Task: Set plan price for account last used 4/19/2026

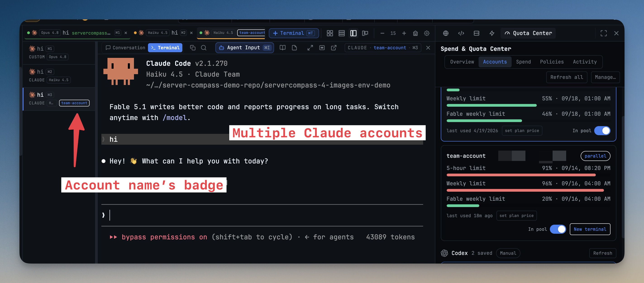Action: 522,131
